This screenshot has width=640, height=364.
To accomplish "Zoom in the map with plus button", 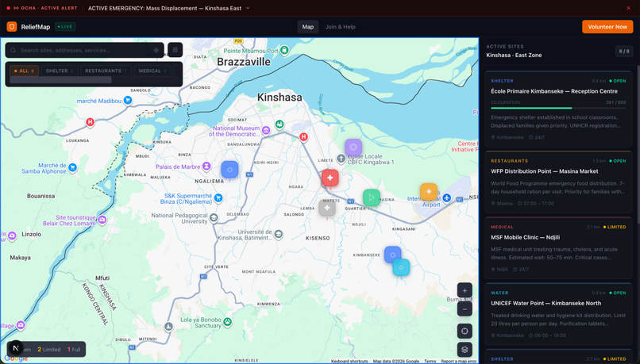I will (x=465, y=290).
